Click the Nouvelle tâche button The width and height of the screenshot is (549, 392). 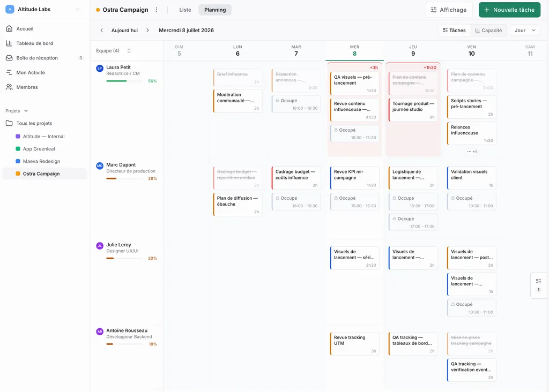[509, 10]
